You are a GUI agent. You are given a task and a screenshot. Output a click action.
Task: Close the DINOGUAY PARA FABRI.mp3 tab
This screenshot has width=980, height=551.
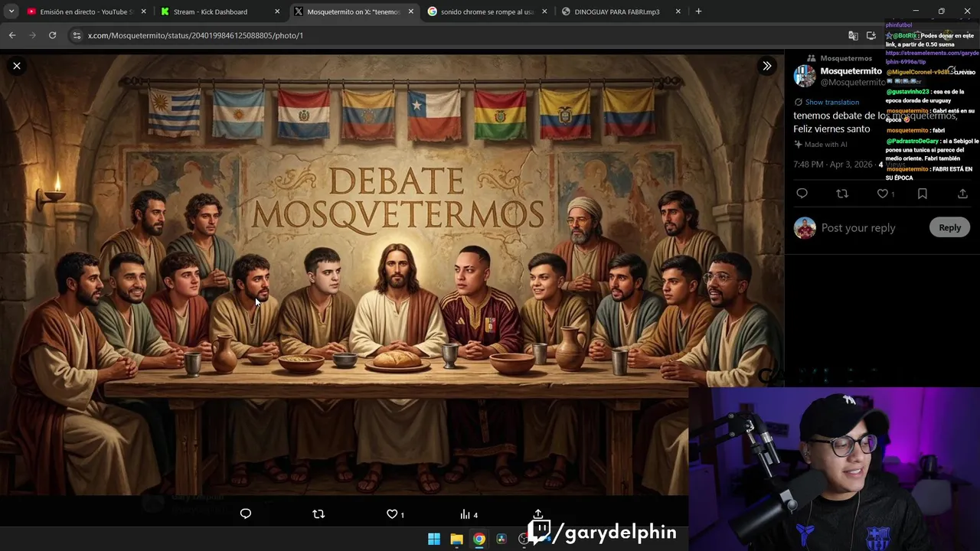pyautogui.click(x=678, y=11)
